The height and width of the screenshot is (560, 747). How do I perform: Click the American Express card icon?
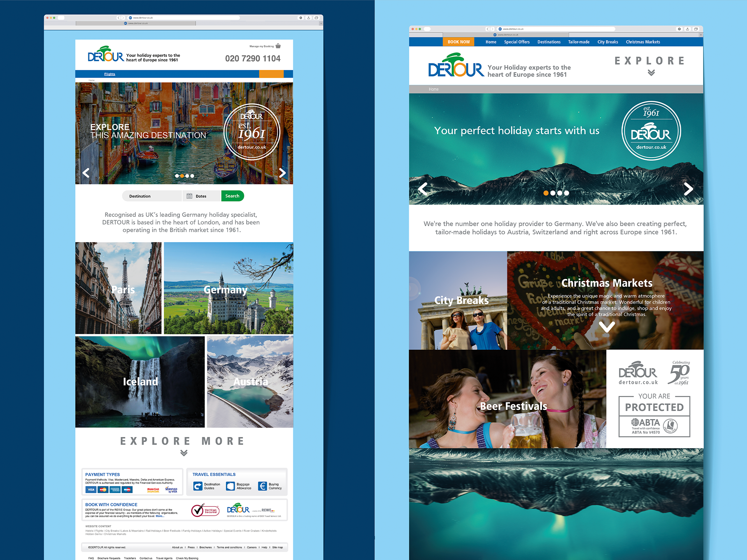[115, 490]
